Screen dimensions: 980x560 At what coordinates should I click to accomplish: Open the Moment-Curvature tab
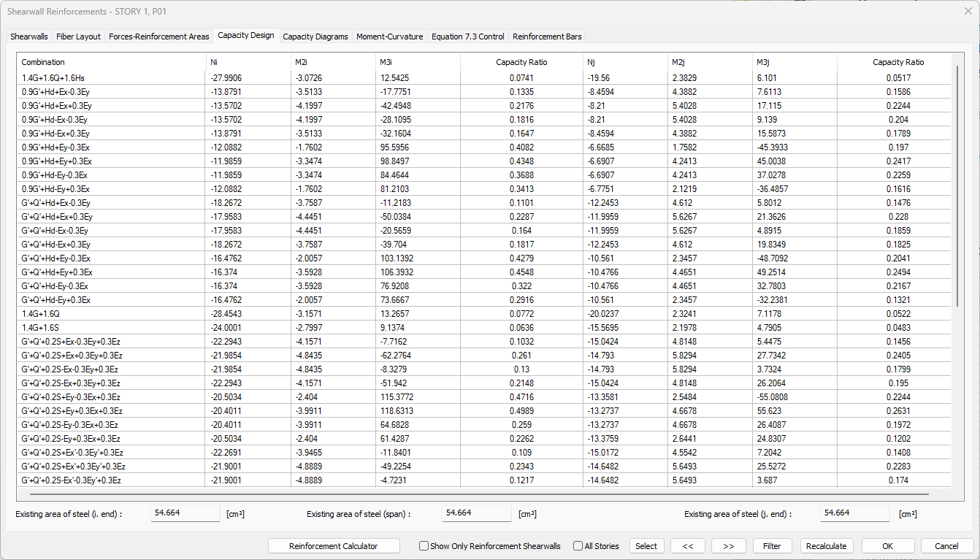[x=389, y=37]
